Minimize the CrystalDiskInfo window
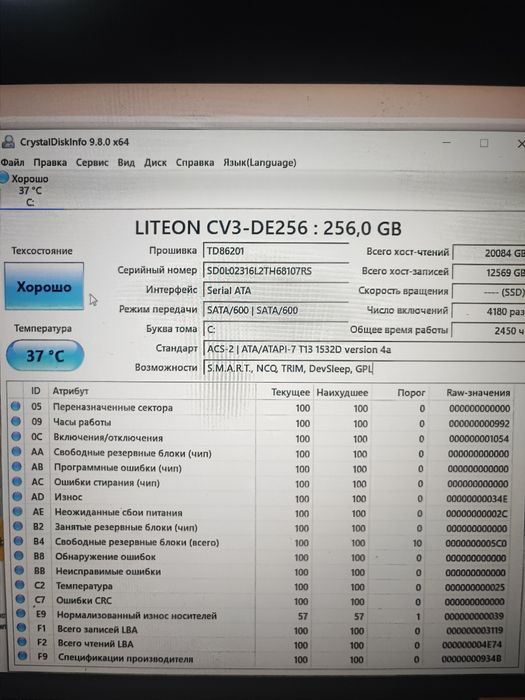This screenshot has height=700, width=525. click(x=447, y=143)
